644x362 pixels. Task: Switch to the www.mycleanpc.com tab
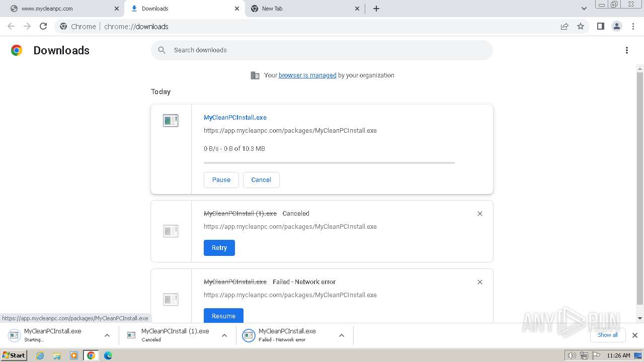coord(61,9)
